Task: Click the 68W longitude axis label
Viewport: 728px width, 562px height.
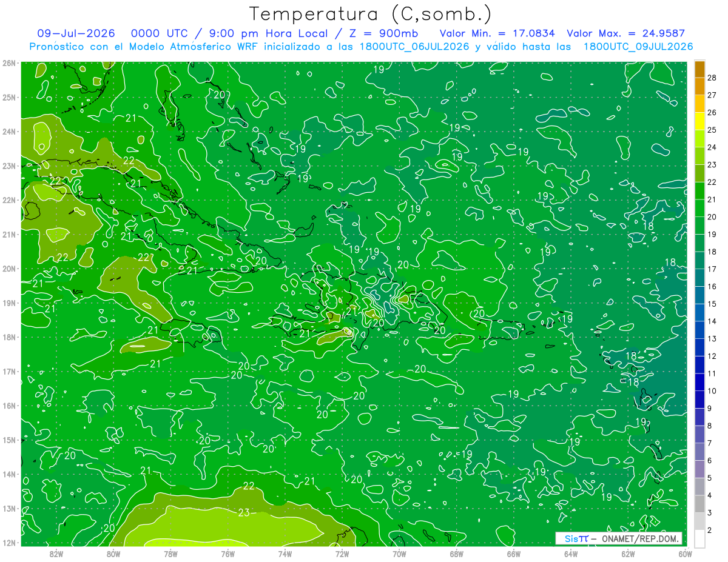Action: coord(457,554)
